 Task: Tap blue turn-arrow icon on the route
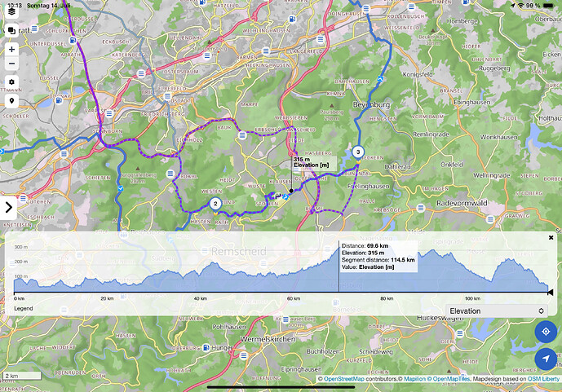tap(285, 196)
